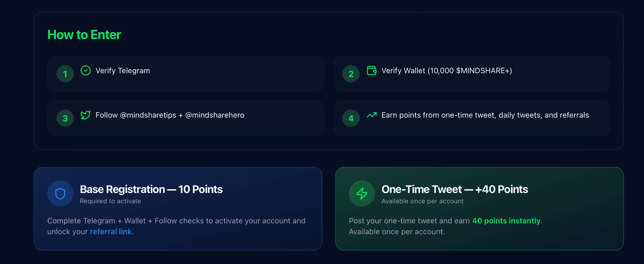Select the Verify Telegram step card
Image resolution: width=644 pixels, height=264 pixels.
click(x=186, y=73)
